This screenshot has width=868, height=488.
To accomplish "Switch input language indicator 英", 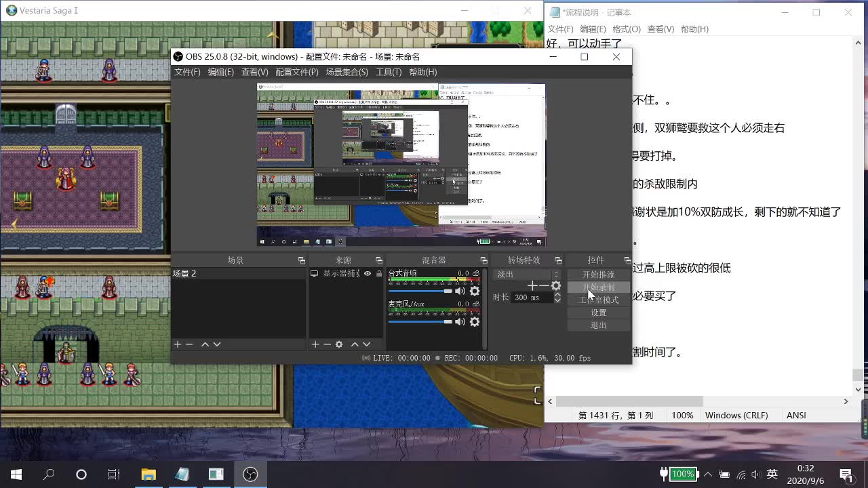I will click(772, 474).
